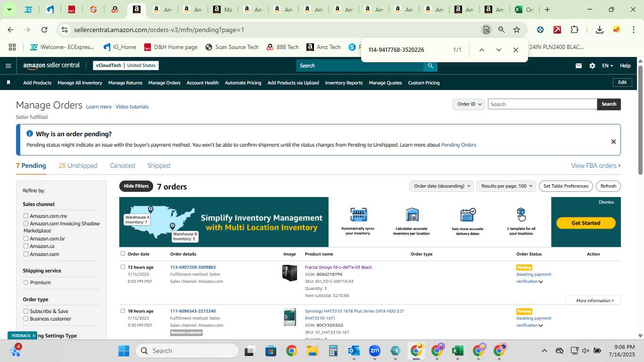Viewport: 644px width, 362px height.
Task: Show hidden system tray icons
Action: 544,351
